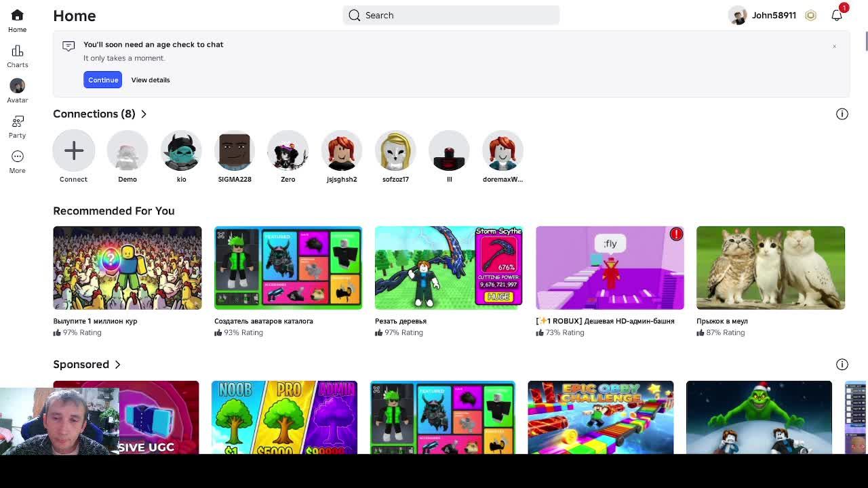Click the Recommended For You heading
This screenshot has width=868, height=488.
114,211
